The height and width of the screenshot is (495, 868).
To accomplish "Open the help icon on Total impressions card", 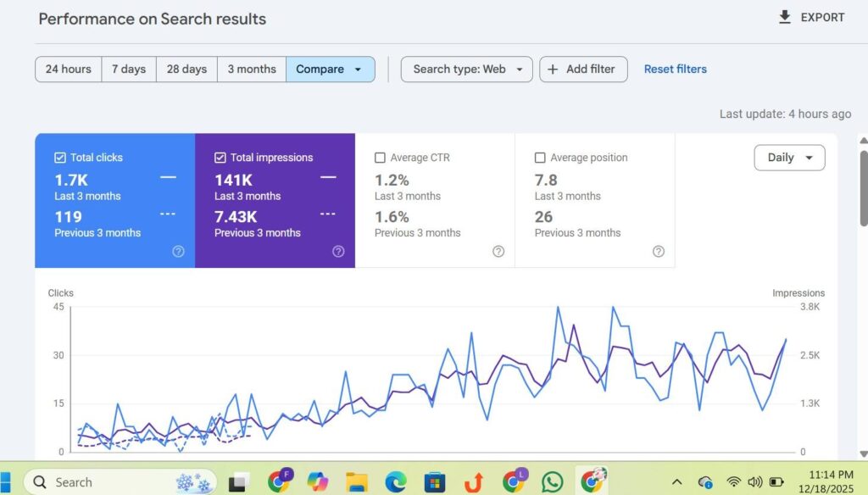I will [337, 251].
